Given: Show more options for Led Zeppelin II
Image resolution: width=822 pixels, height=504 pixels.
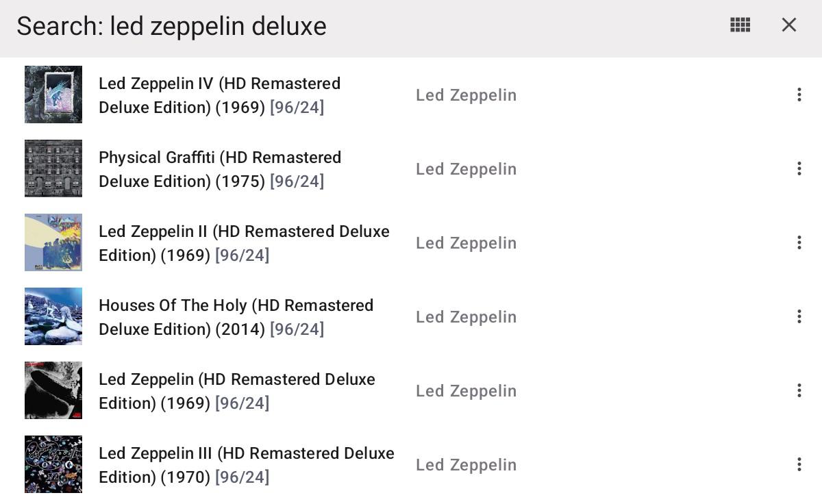Looking at the screenshot, I should point(799,243).
